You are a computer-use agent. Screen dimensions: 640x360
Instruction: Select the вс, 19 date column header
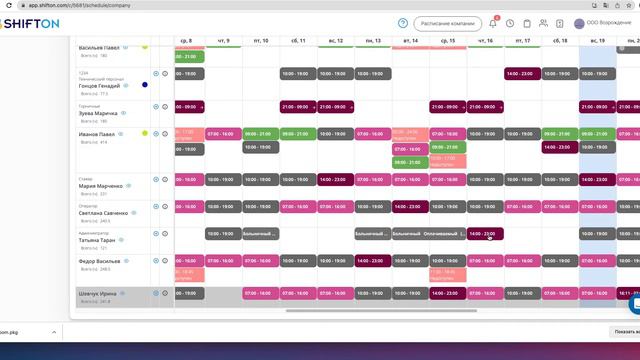(598, 41)
